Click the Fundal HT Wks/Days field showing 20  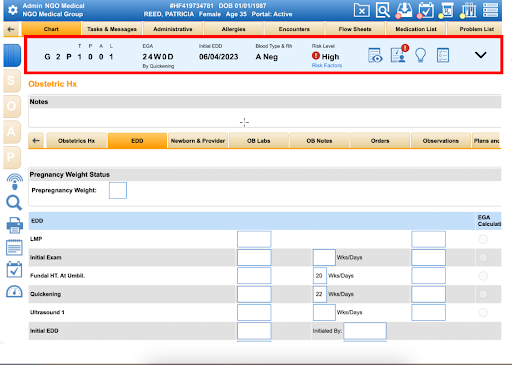click(319, 276)
